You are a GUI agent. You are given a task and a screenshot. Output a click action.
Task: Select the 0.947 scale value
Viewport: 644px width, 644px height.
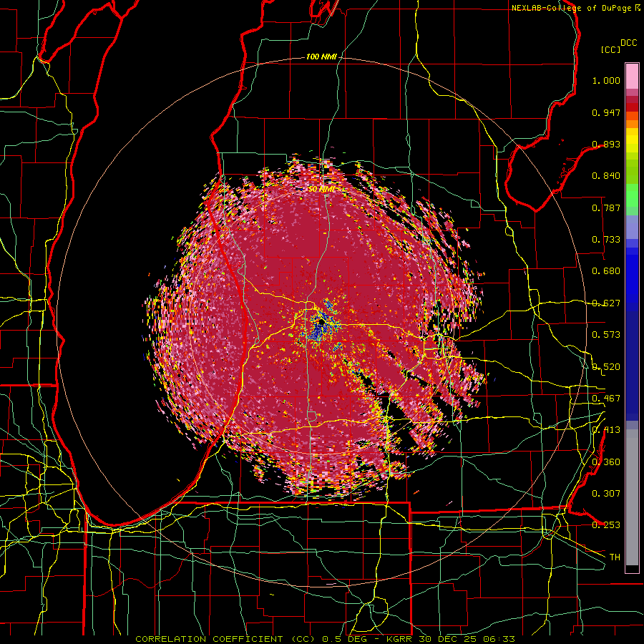pos(606,112)
